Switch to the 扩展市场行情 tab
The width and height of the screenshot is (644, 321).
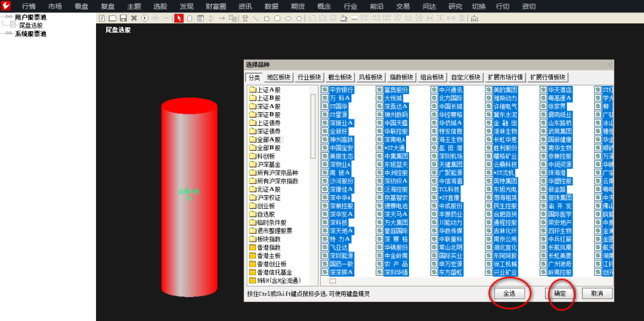click(505, 78)
